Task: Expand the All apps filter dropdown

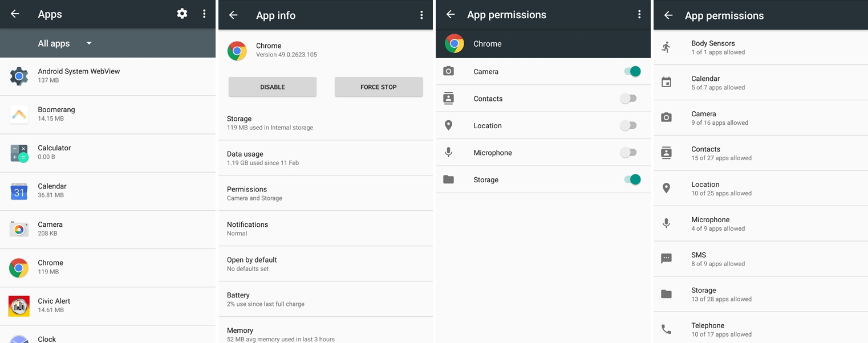Action: [x=65, y=43]
